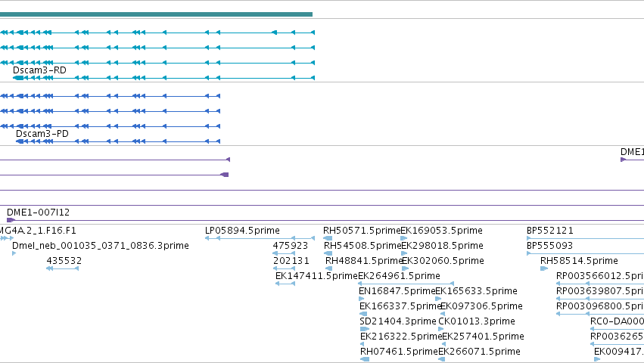Select the EK169053.5prime EST label
644x363 pixels.
click(x=441, y=231)
